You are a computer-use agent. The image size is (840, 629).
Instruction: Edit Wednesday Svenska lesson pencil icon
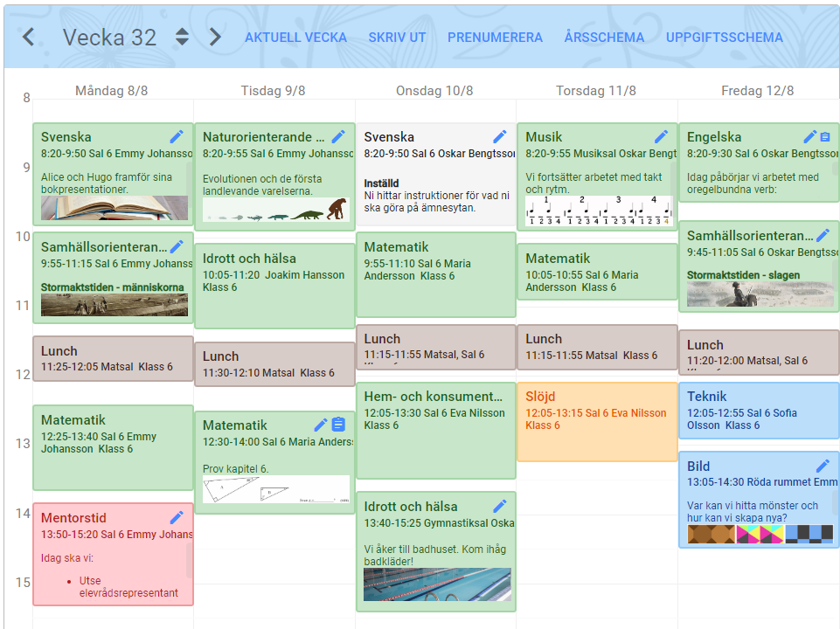coord(499,137)
